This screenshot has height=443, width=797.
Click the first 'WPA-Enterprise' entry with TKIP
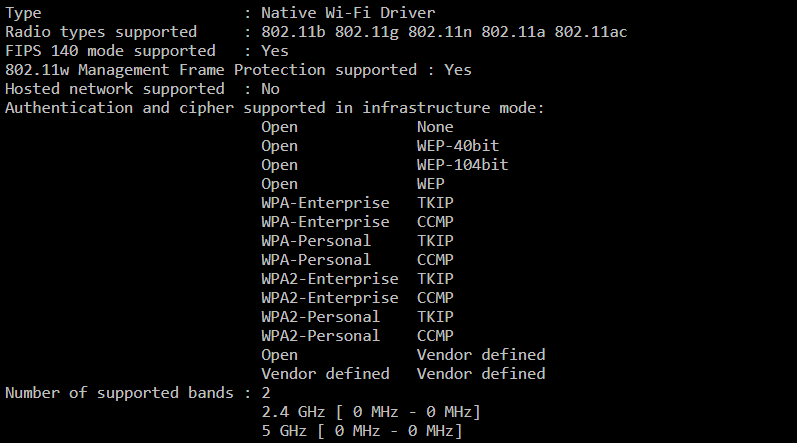(325, 203)
